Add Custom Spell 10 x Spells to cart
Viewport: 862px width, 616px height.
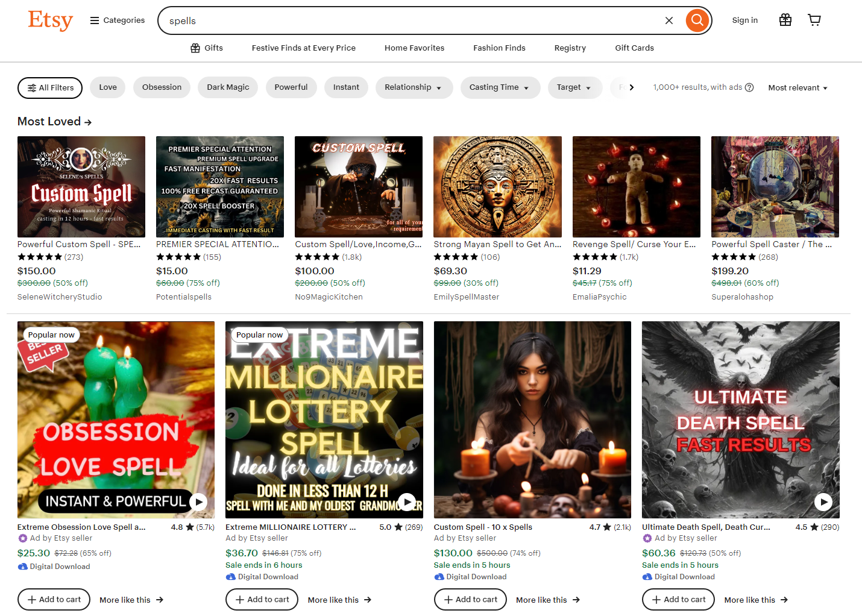[x=470, y=600]
